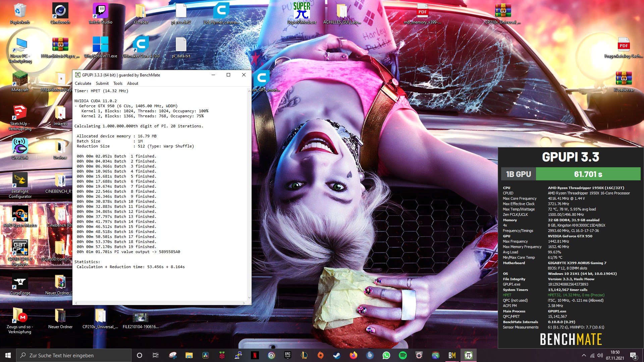Screen dimensions: 644x362
Task: Maximize the GPUPI window
Action: [x=228, y=75]
